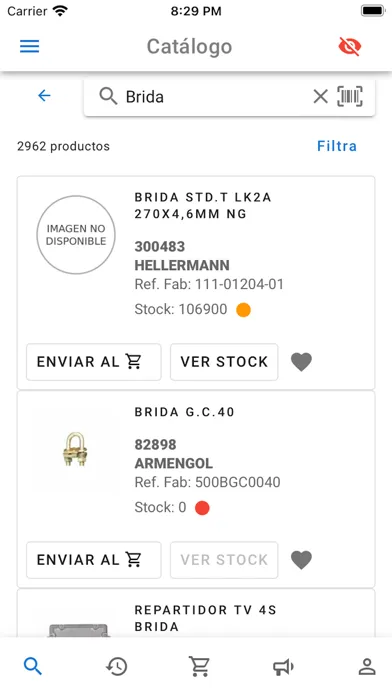Image resolution: width=392 pixels, height=696 pixels.
Task: Clear the Brida search text
Action: (x=321, y=96)
